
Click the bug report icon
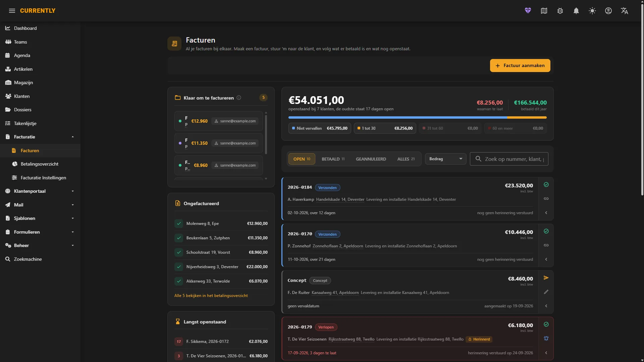tap(560, 11)
